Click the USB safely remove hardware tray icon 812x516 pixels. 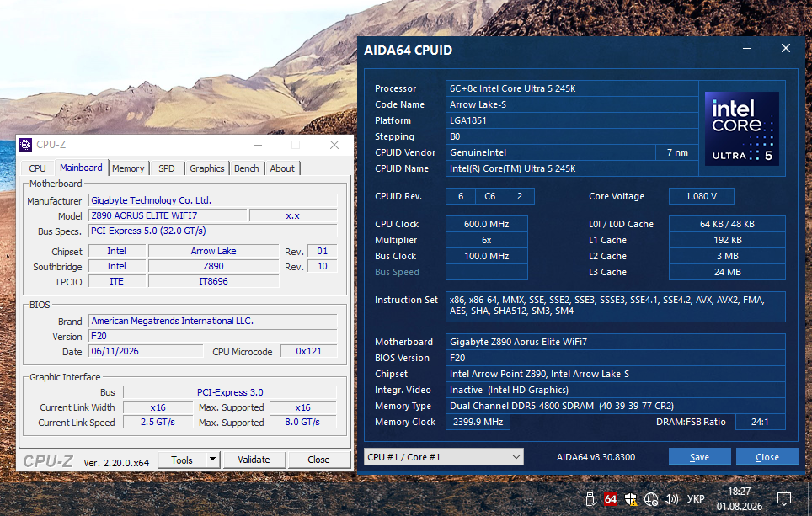(590, 499)
